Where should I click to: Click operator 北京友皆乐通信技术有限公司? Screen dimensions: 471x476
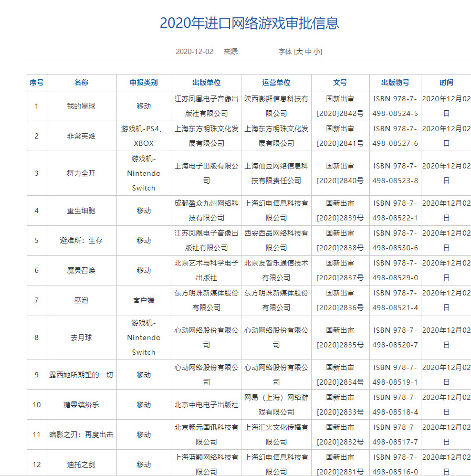click(276, 270)
